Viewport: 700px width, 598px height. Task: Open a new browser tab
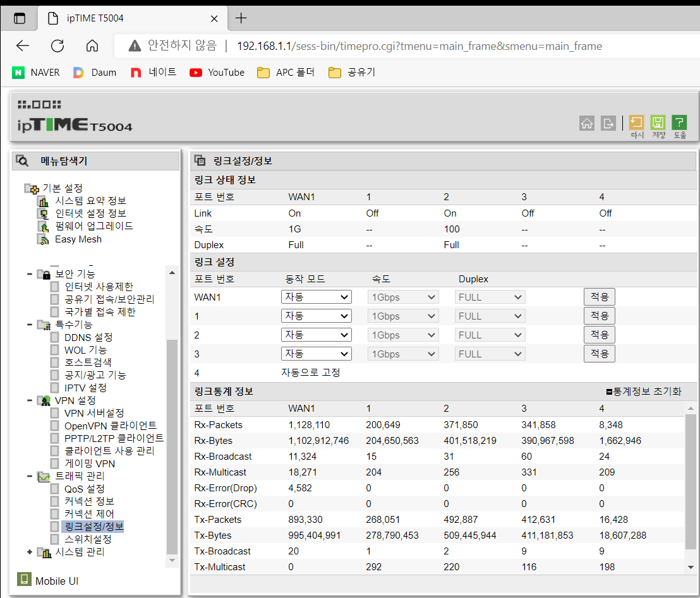(241, 18)
